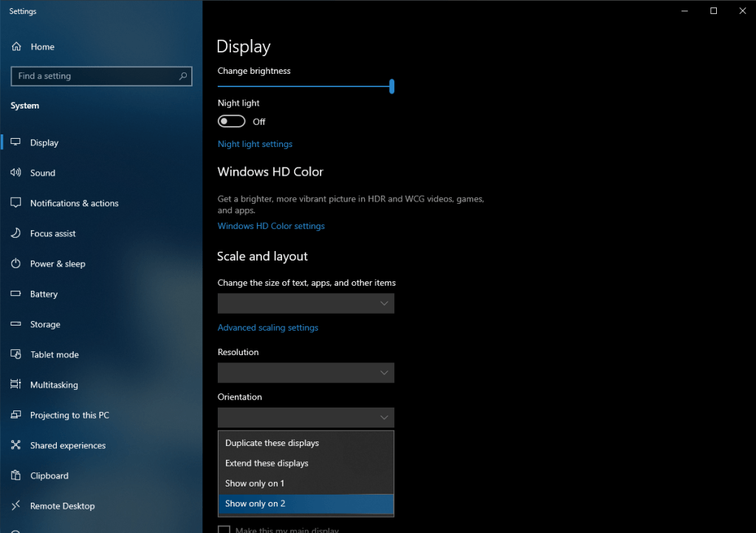756x533 pixels.
Task: Select Extend these displays option
Action: (x=267, y=463)
